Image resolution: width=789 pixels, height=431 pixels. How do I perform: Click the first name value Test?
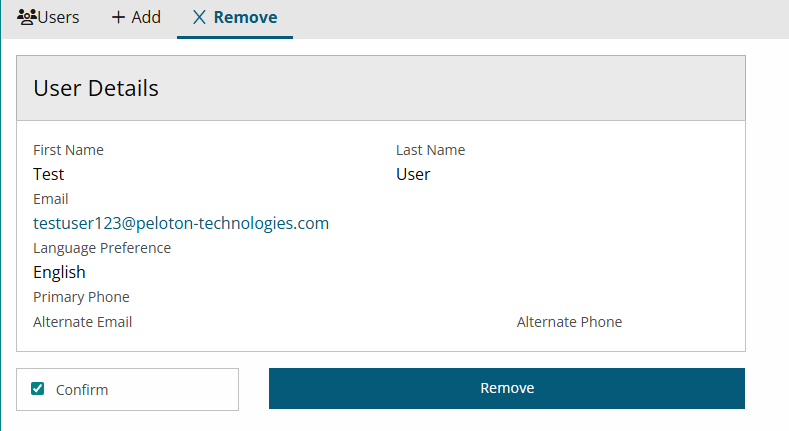pos(49,174)
